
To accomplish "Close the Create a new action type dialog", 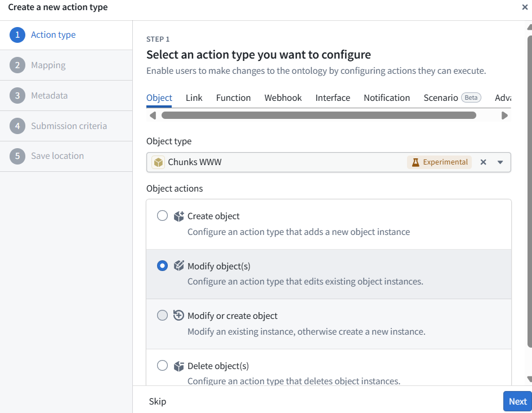I will click(525, 7).
